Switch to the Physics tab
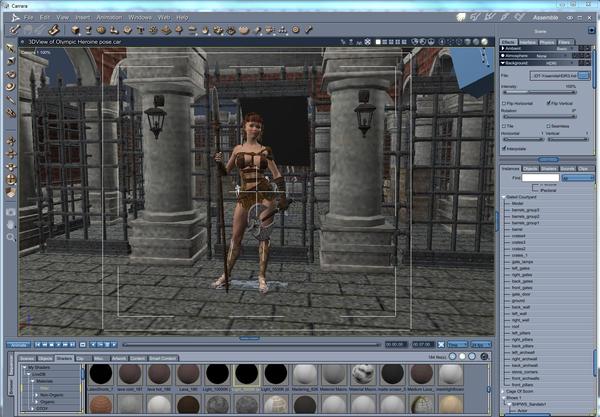This screenshot has width=600, height=417. click(547, 42)
